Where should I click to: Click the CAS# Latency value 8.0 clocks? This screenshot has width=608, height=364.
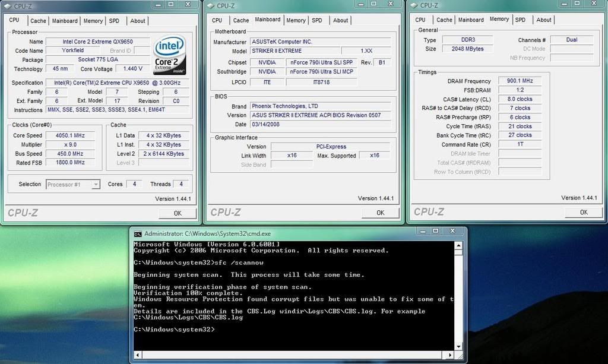tap(520, 99)
